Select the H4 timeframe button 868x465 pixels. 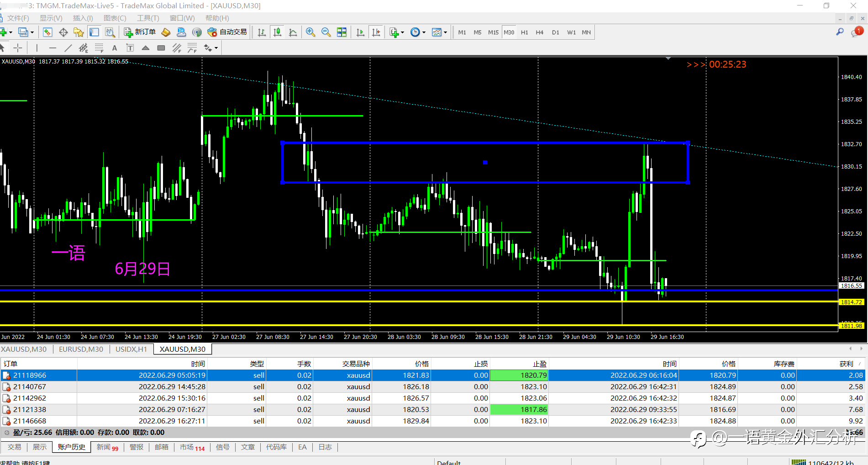(539, 32)
